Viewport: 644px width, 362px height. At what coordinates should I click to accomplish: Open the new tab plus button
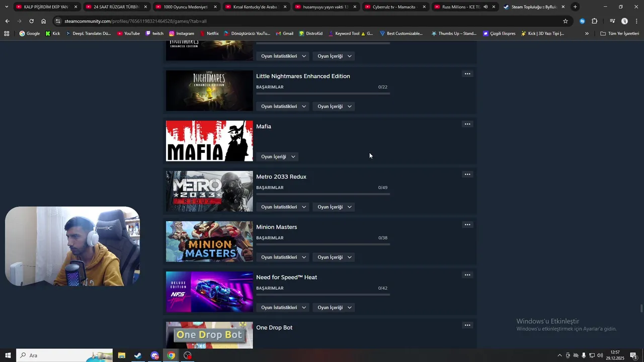click(575, 7)
